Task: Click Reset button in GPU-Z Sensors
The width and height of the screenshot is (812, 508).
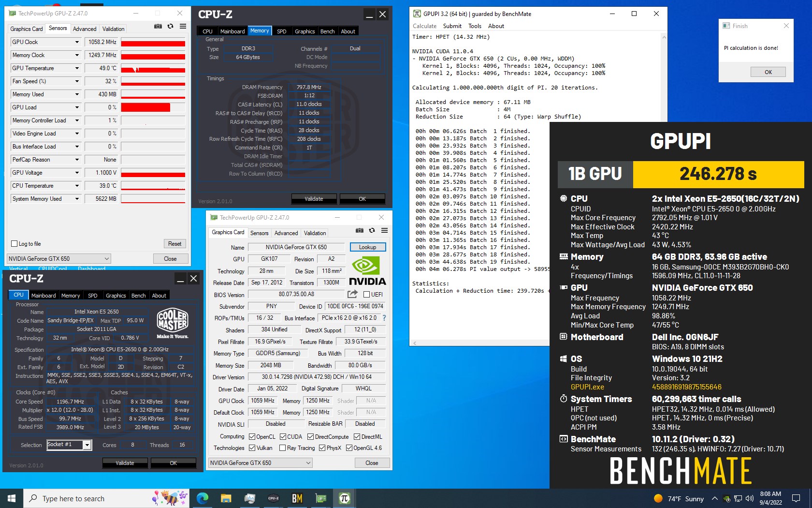Action: coord(174,244)
